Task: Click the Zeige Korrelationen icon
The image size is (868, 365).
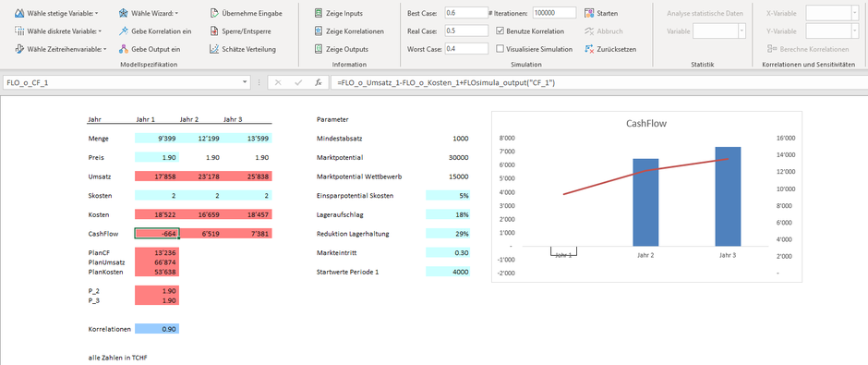Action: tap(319, 31)
